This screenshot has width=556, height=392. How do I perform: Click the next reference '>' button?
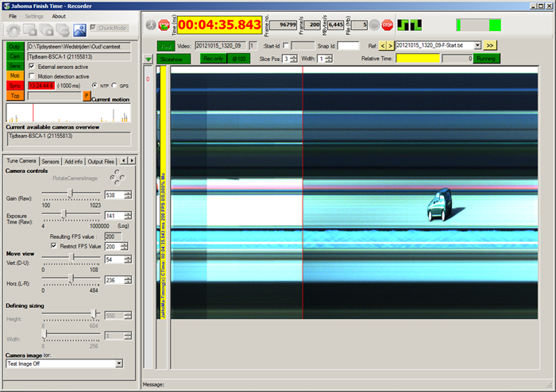pos(390,46)
